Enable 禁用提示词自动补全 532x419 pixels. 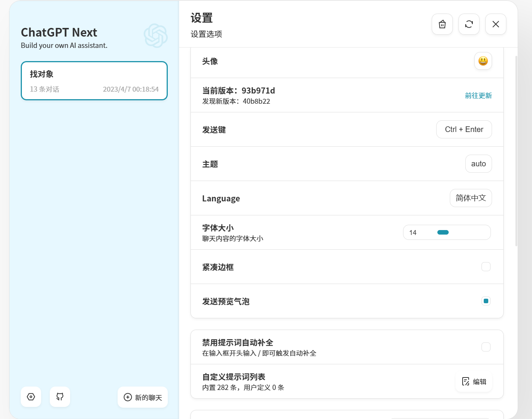[x=486, y=347]
